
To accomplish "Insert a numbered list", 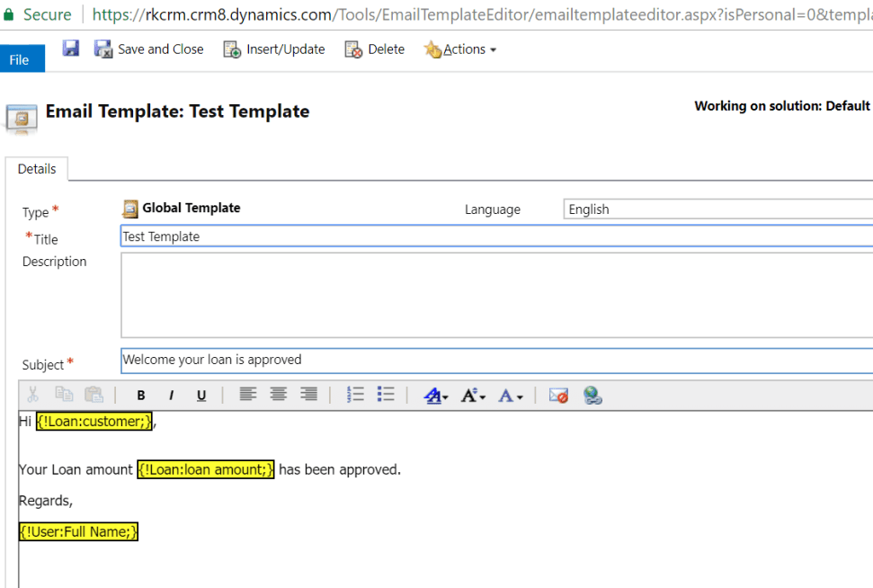I will tap(355, 395).
